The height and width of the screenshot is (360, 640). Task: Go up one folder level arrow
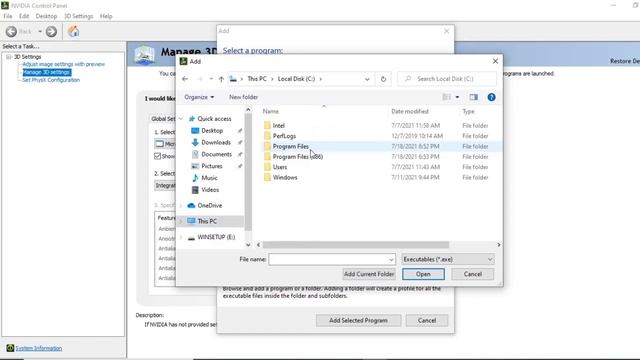[221, 79]
